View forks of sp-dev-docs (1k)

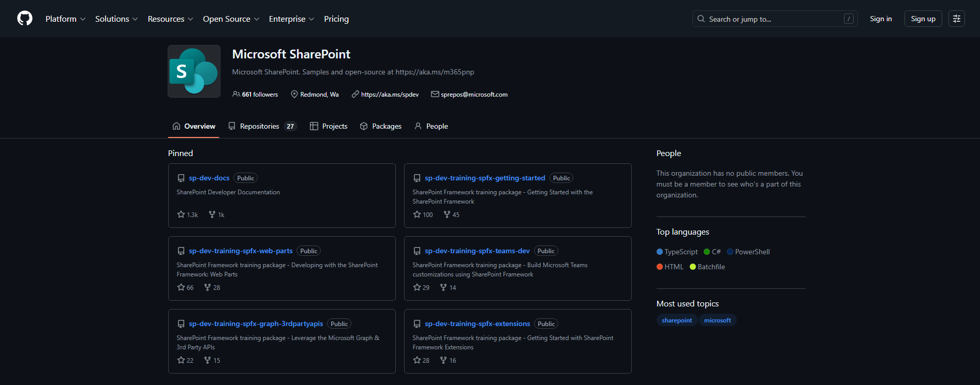point(216,214)
